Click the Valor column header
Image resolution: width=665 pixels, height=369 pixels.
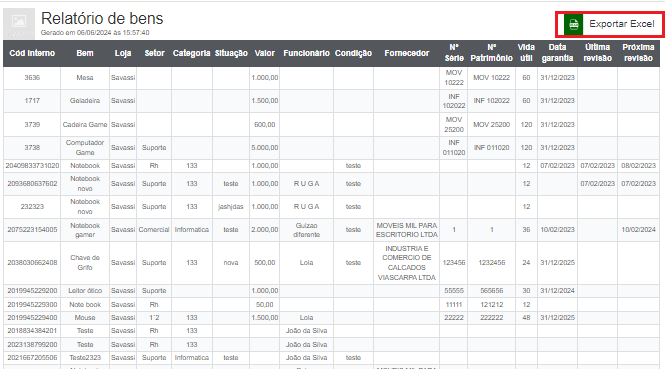coord(265,53)
